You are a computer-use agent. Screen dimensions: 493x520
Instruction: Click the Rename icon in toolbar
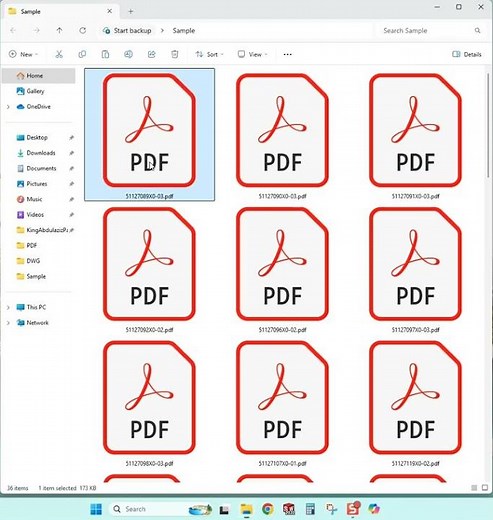point(128,54)
